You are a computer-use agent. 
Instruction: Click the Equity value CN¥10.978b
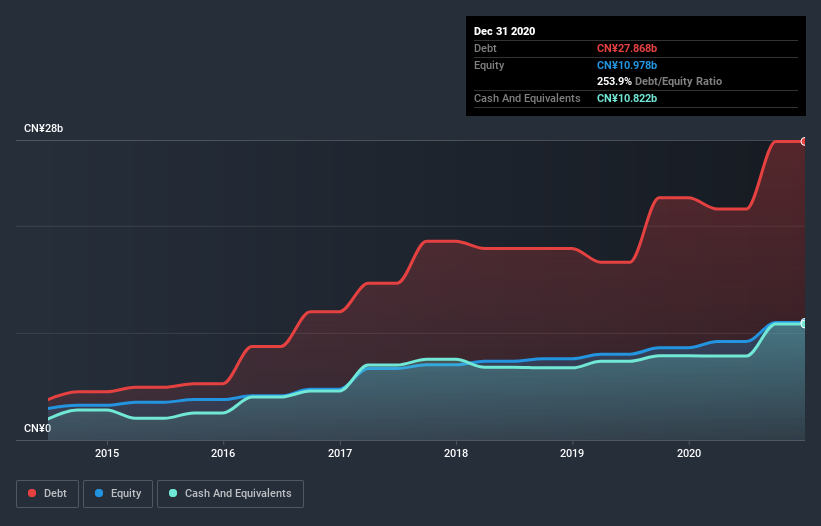coord(627,65)
